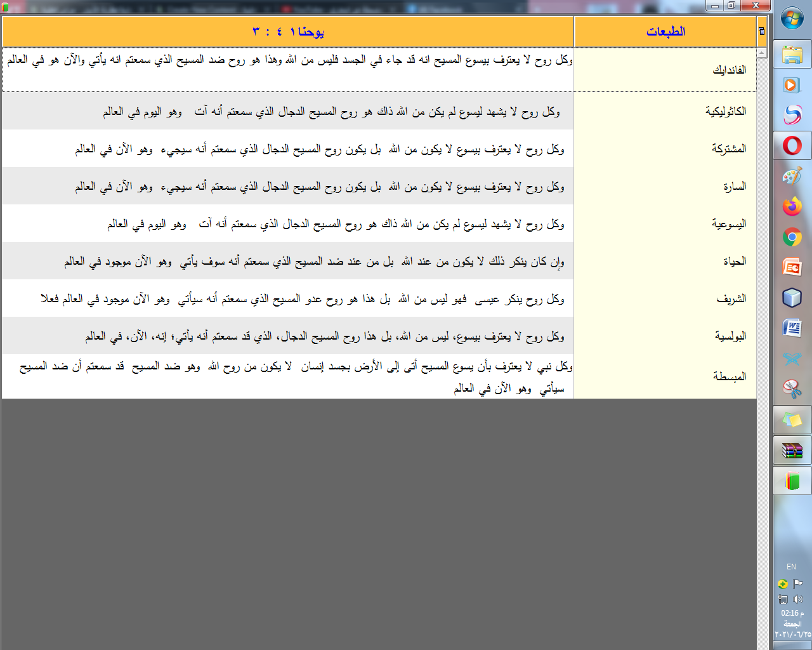Open Google Chrome from the taskbar
This screenshot has width=812, height=650.
tap(792, 237)
